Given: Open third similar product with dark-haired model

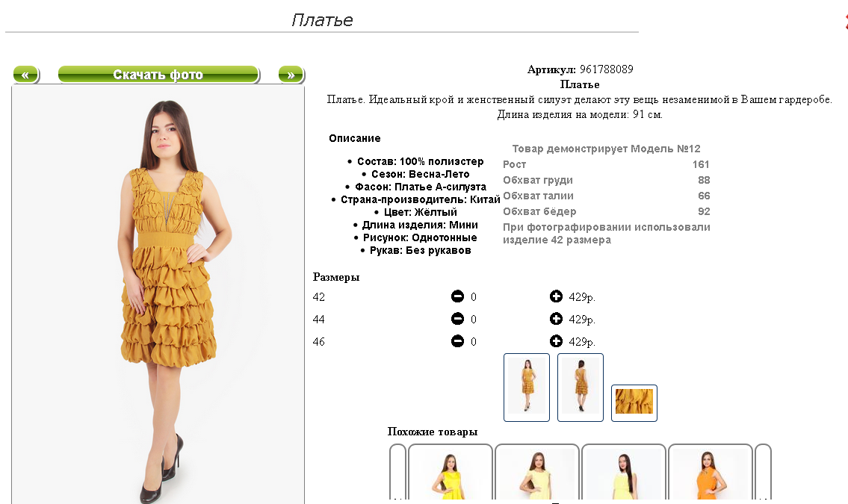Looking at the screenshot, I should pos(624,473).
